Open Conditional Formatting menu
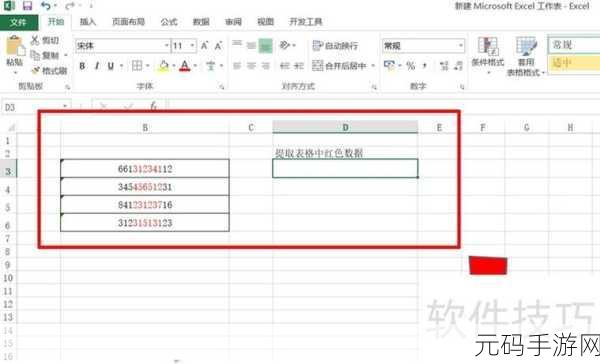 point(488,56)
